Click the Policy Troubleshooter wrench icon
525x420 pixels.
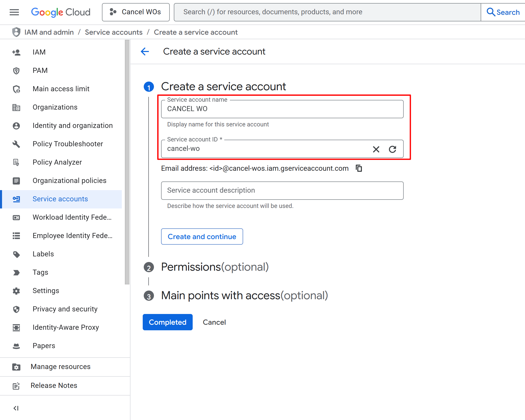16,144
